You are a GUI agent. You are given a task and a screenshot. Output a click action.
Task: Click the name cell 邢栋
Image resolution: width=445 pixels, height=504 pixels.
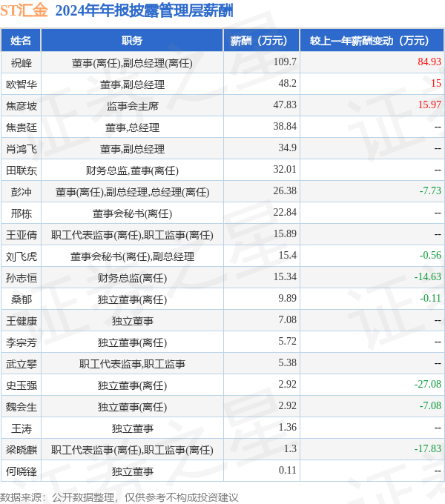click(22, 213)
